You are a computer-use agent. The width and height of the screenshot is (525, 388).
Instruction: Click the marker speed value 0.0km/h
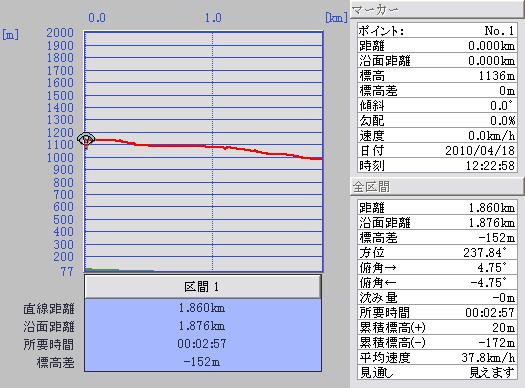(492, 135)
